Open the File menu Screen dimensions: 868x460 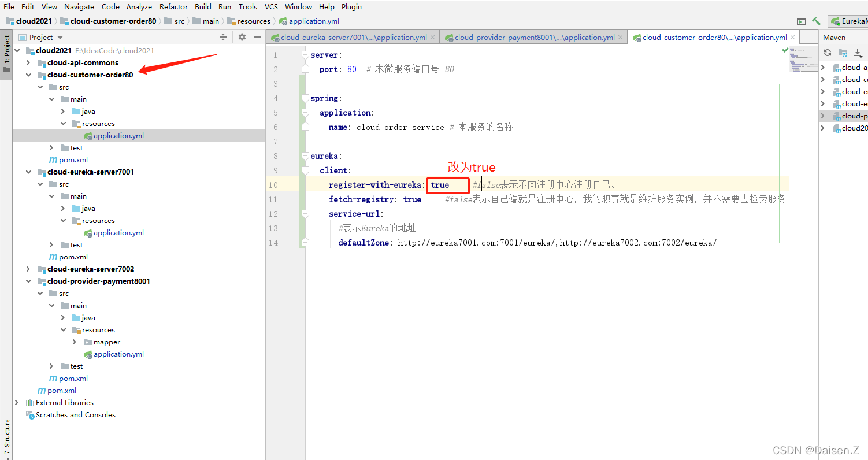[x=9, y=6]
